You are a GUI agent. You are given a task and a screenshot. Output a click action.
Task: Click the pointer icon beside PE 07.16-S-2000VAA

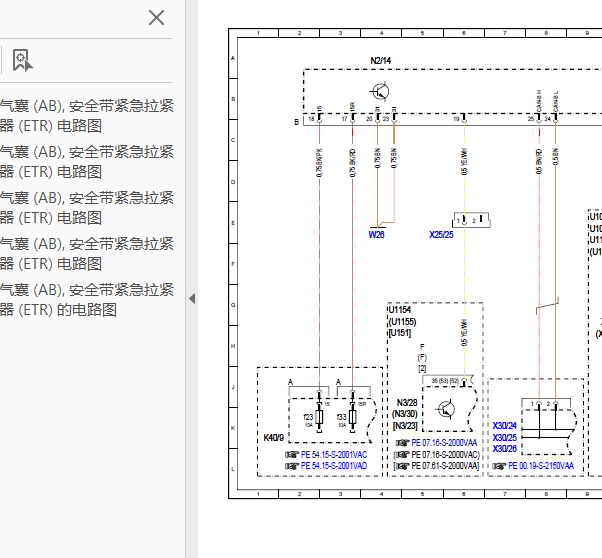point(403,443)
